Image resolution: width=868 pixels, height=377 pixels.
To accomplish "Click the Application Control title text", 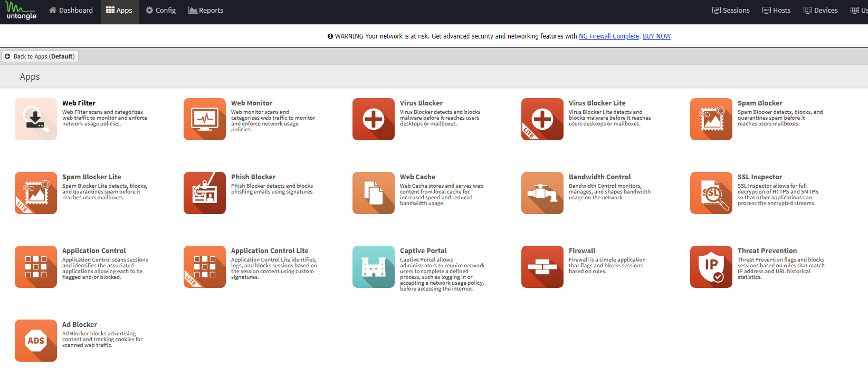I will coord(94,251).
